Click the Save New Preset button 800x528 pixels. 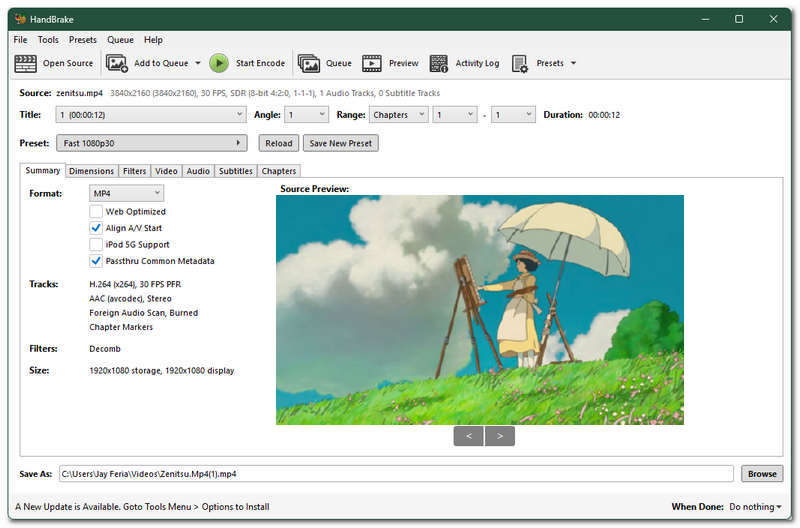[x=340, y=143]
